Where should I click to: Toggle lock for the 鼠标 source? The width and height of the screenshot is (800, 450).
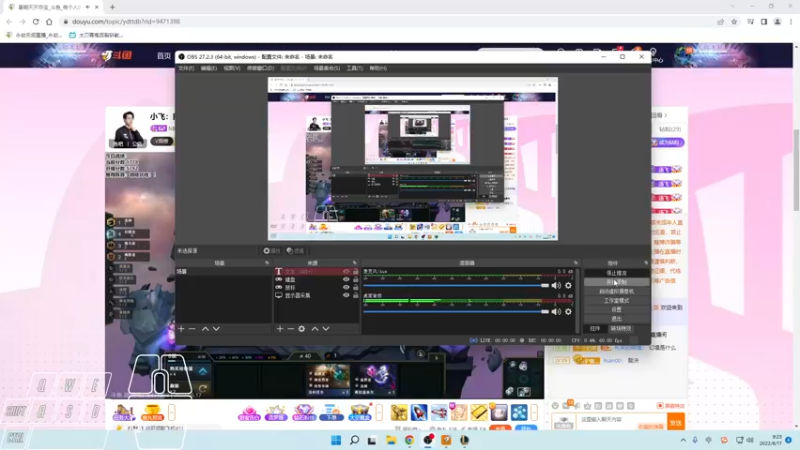pos(356,287)
